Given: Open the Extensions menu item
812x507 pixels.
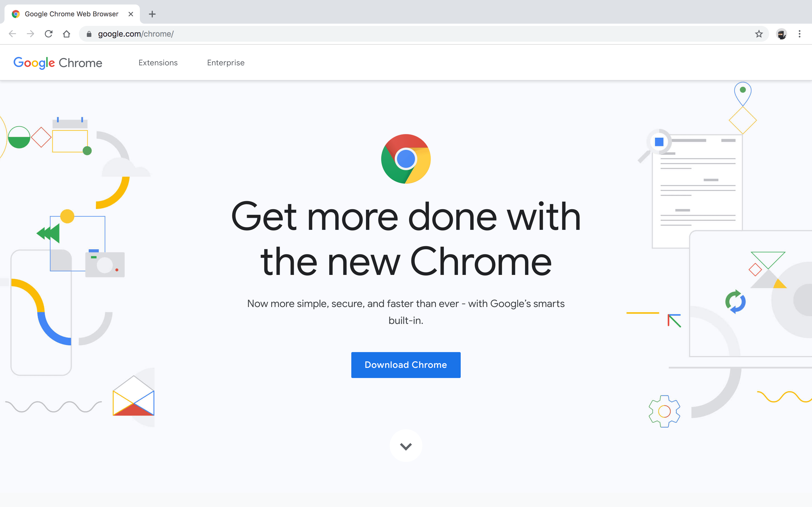Looking at the screenshot, I should coord(158,63).
